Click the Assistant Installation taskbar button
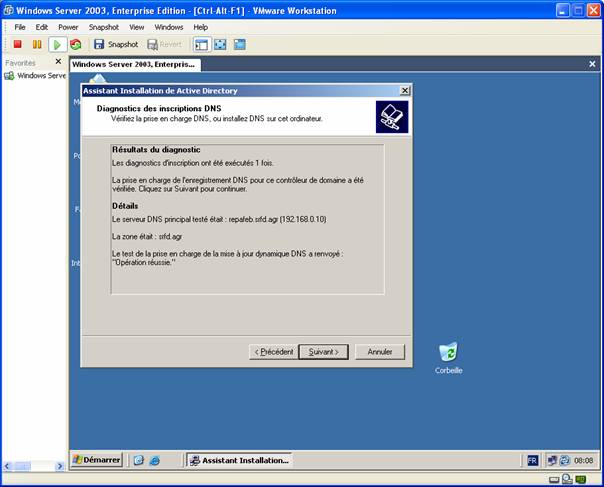Image resolution: width=604 pixels, height=487 pixels. tap(240, 460)
